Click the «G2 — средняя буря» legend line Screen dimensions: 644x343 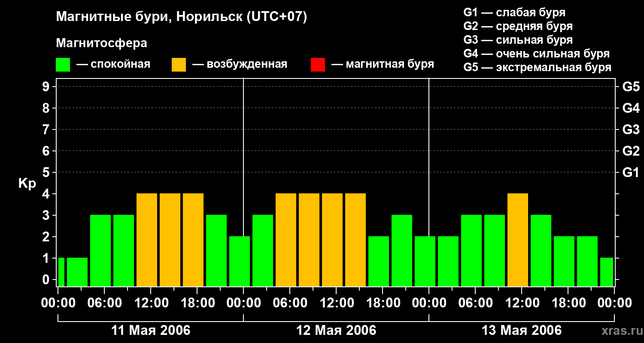[x=518, y=26]
